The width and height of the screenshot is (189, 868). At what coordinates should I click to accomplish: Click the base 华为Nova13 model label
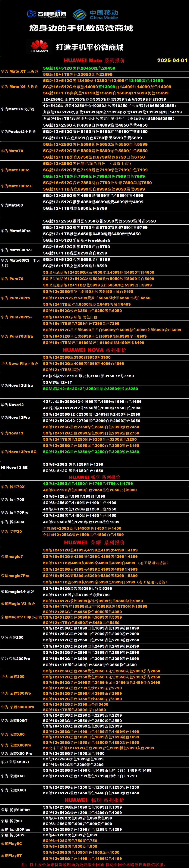tap(12, 433)
